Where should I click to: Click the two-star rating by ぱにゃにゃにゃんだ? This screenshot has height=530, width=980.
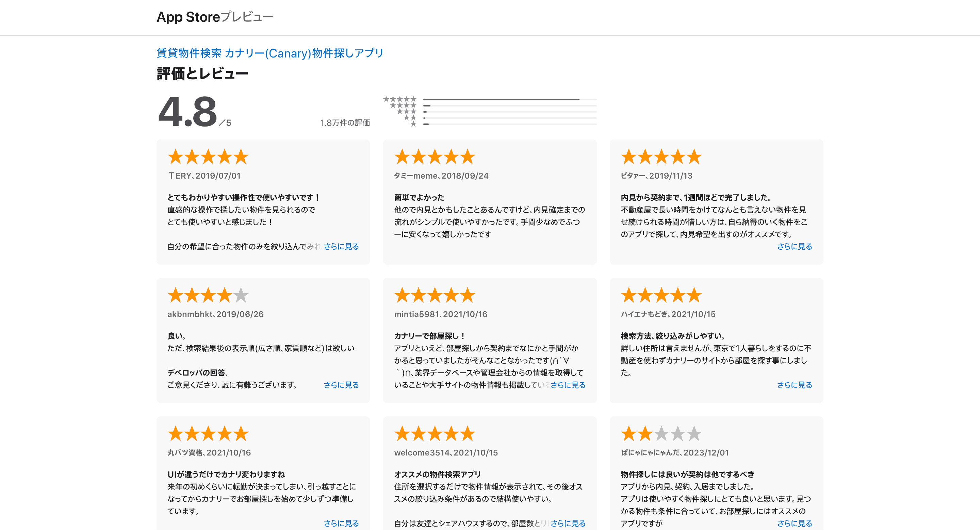click(x=661, y=433)
